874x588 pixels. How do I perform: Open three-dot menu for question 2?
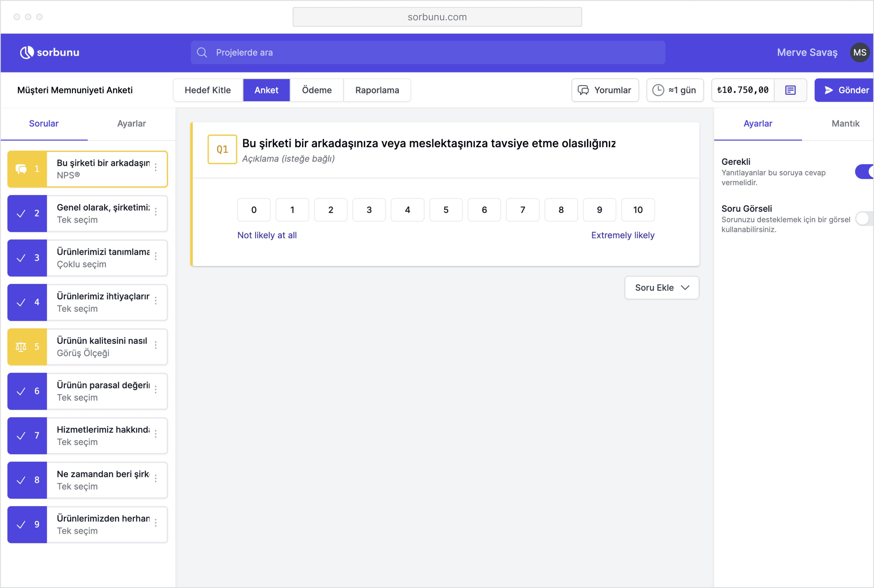156,212
